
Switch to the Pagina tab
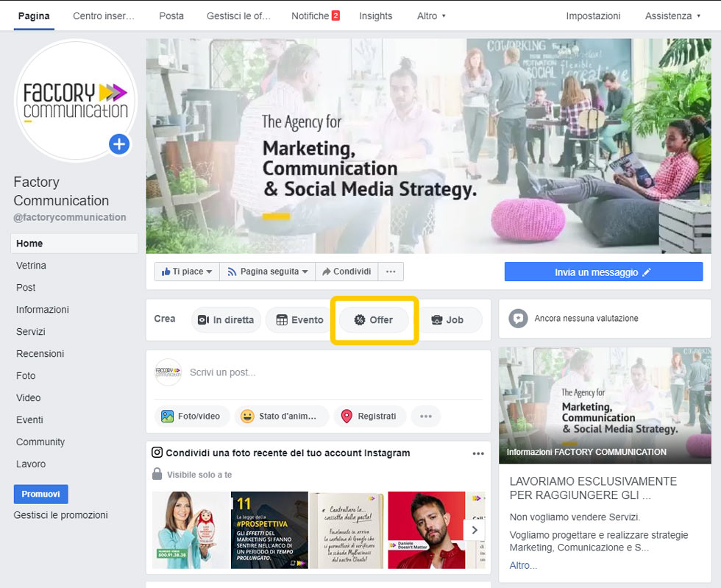[x=34, y=15]
